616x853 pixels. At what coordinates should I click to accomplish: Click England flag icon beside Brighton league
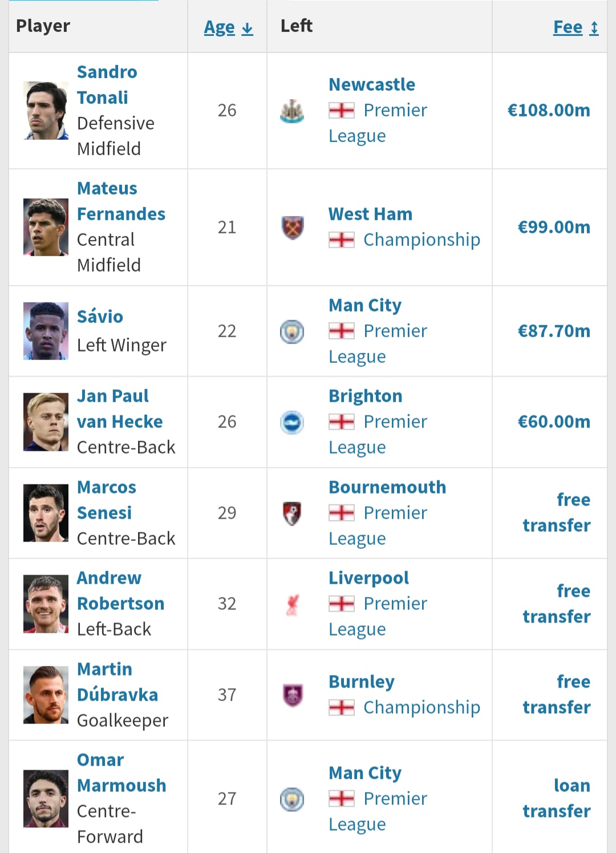[342, 422]
